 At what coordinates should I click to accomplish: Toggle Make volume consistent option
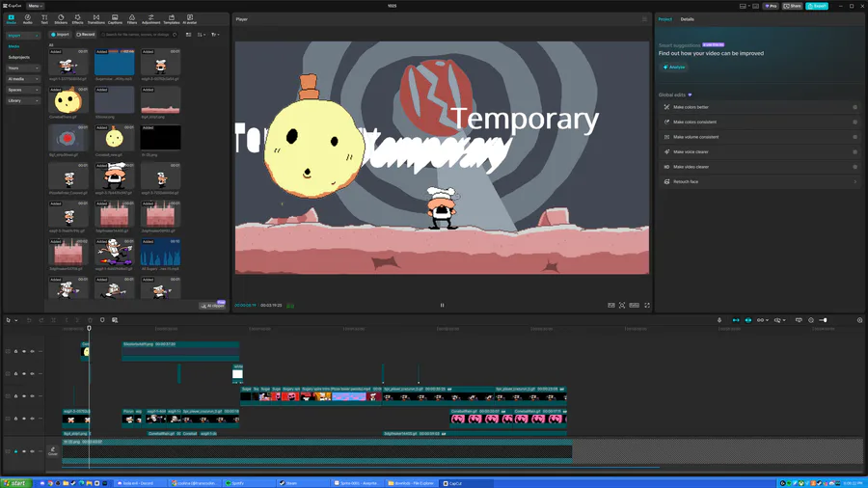click(x=854, y=137)
